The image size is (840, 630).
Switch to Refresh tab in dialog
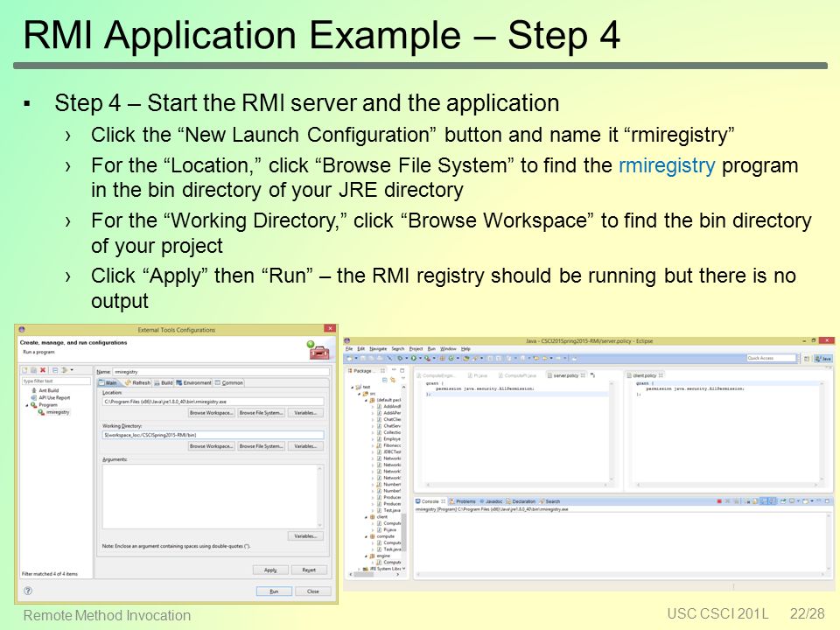tap(137, 383)
